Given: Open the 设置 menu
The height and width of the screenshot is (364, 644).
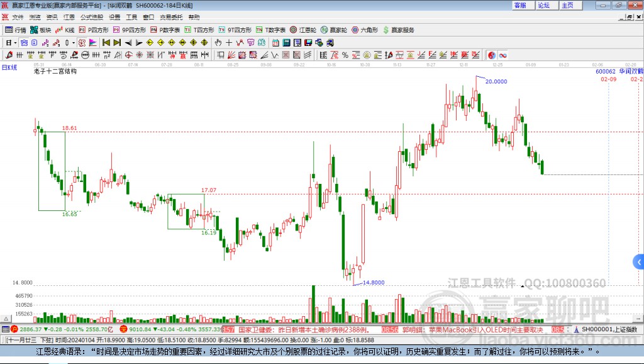Looking at the screenshot, I should pos(114,17).
